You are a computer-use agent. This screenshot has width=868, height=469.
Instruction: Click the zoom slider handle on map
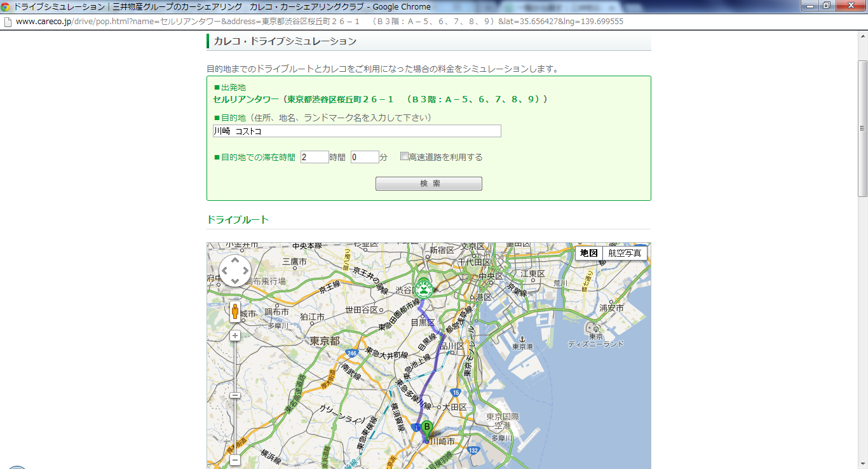pos(235,395)
